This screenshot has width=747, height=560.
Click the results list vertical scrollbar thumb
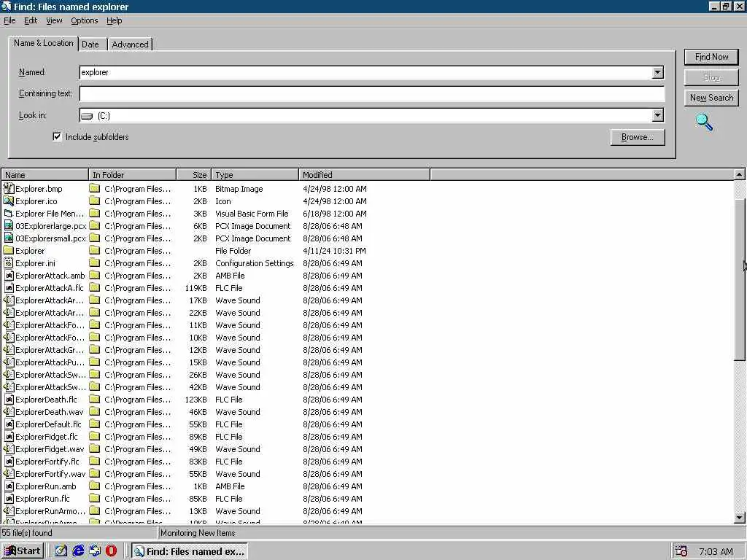(739, 281)
